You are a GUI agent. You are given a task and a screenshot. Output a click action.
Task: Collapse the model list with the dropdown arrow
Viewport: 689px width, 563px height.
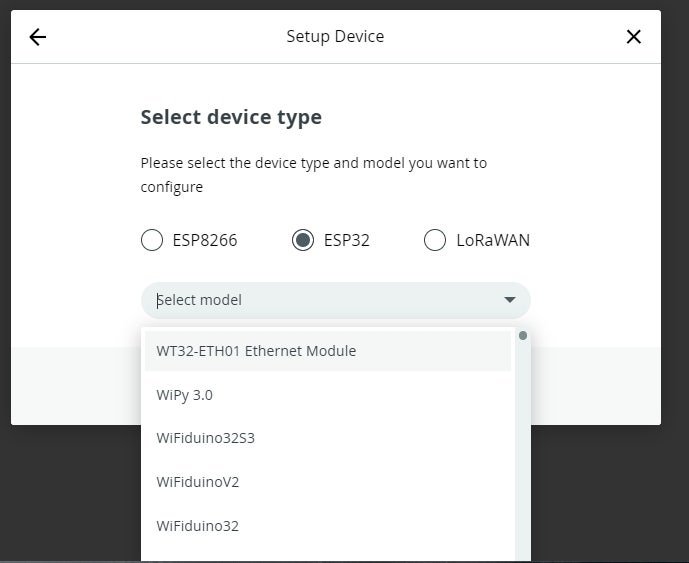coord(510,300)
